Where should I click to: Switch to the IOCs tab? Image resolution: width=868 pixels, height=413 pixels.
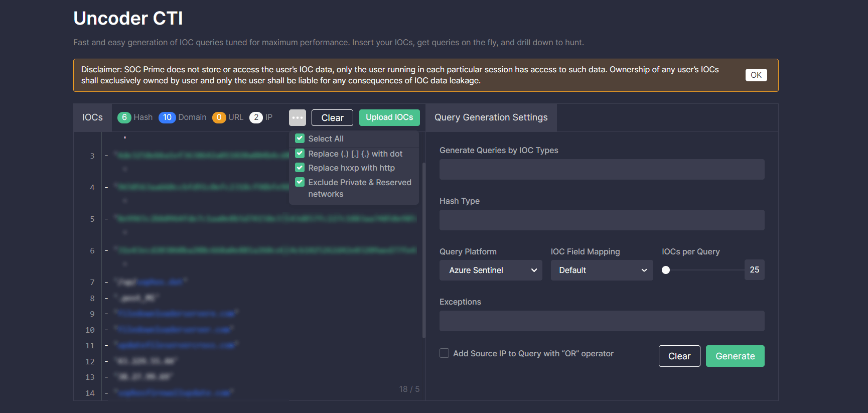[92, 117]
